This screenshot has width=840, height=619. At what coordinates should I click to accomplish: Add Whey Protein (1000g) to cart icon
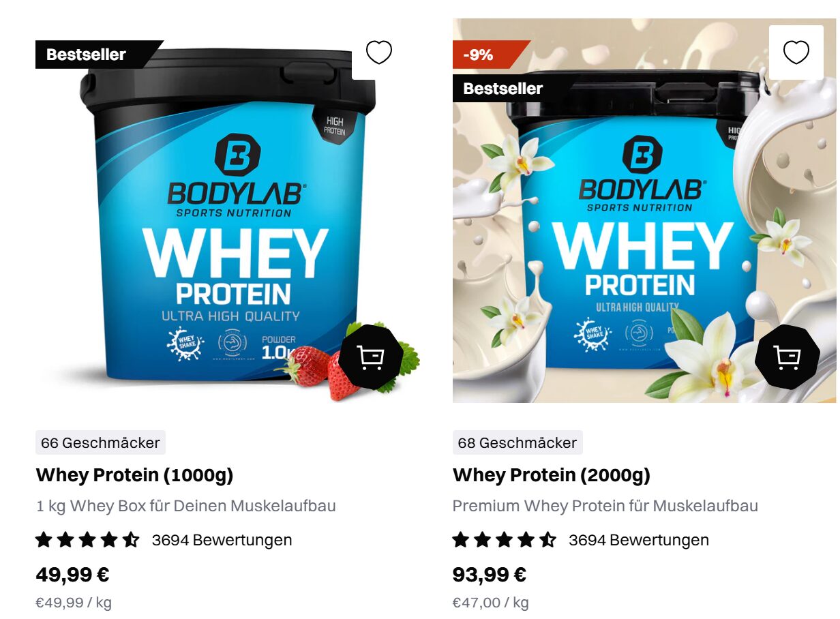pyautogui.click(x=370, y=357)
